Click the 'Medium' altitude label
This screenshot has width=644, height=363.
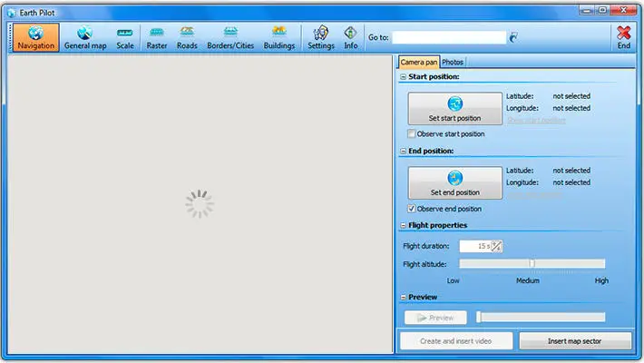click(528, 280)
